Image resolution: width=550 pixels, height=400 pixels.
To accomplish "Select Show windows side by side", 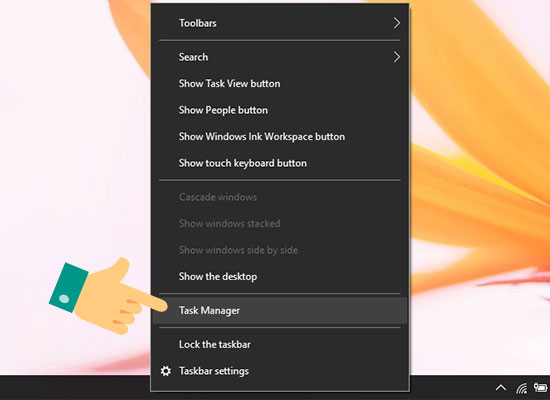I will (280, 250).
